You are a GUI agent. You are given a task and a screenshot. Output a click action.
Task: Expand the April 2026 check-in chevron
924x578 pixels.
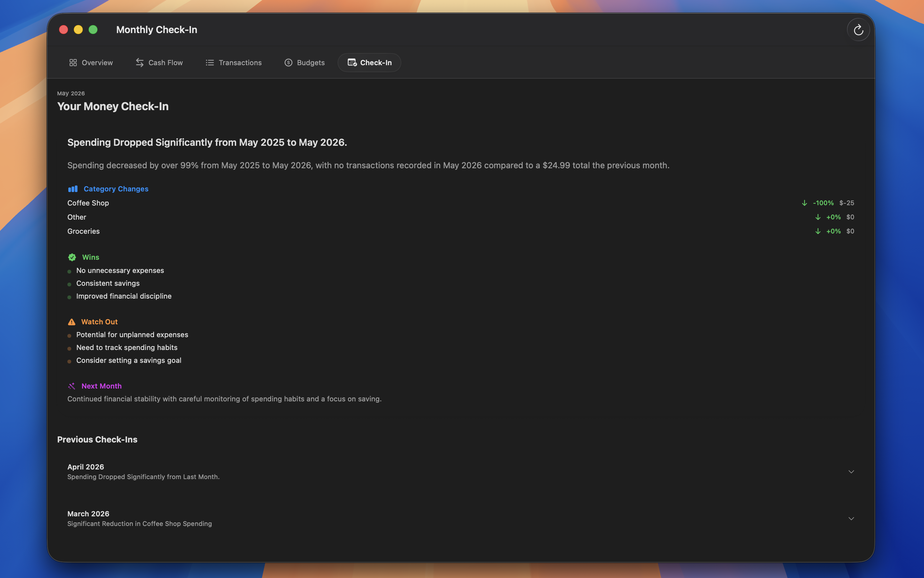[851, 472]
